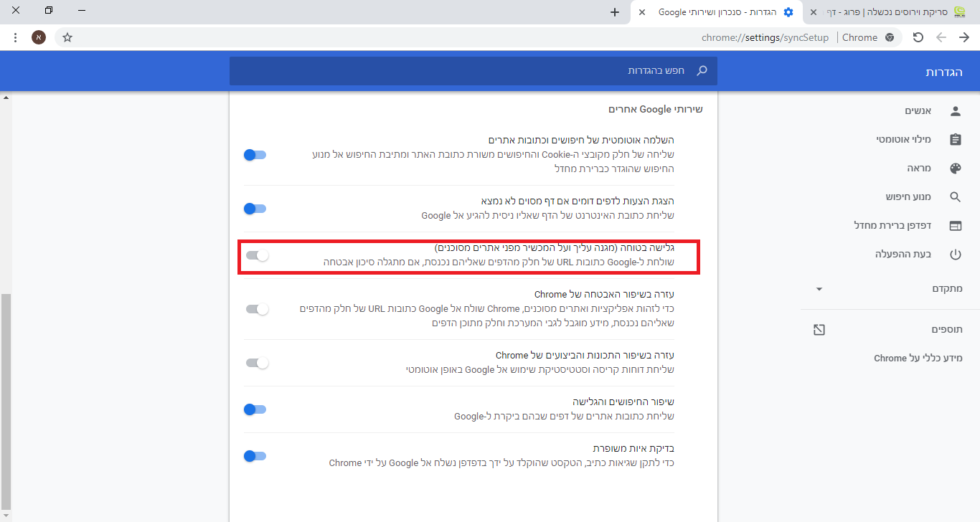The image size is (980, 522).
Task: Switch off שיפור החיפושים והגלישה
Action: (x=255, y=409)
